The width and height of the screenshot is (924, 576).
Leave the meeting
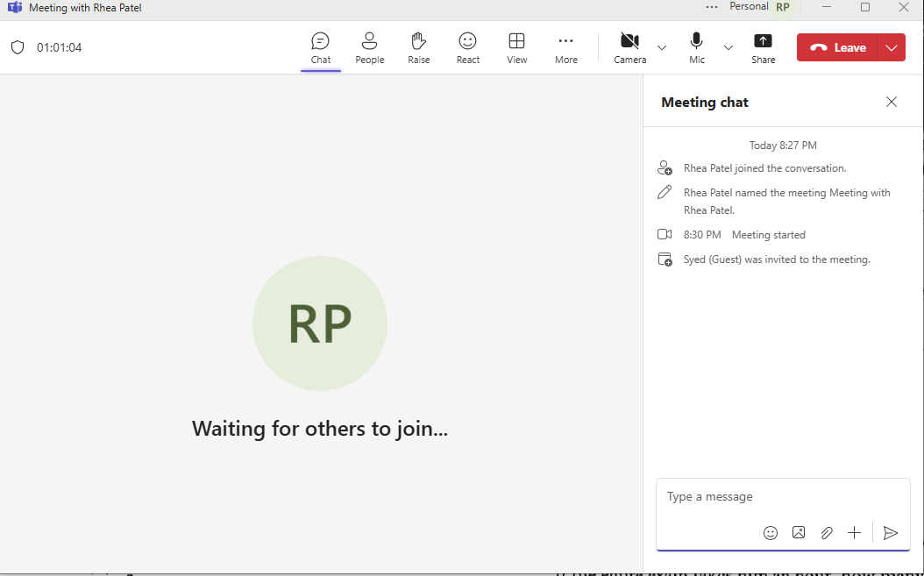tap(838, 47)
